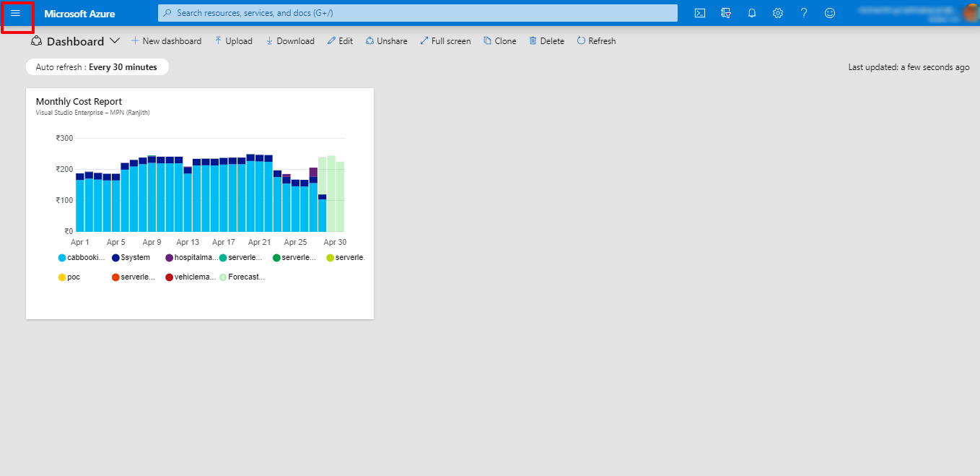Launch Cloud Shell from the top bar

699,13
